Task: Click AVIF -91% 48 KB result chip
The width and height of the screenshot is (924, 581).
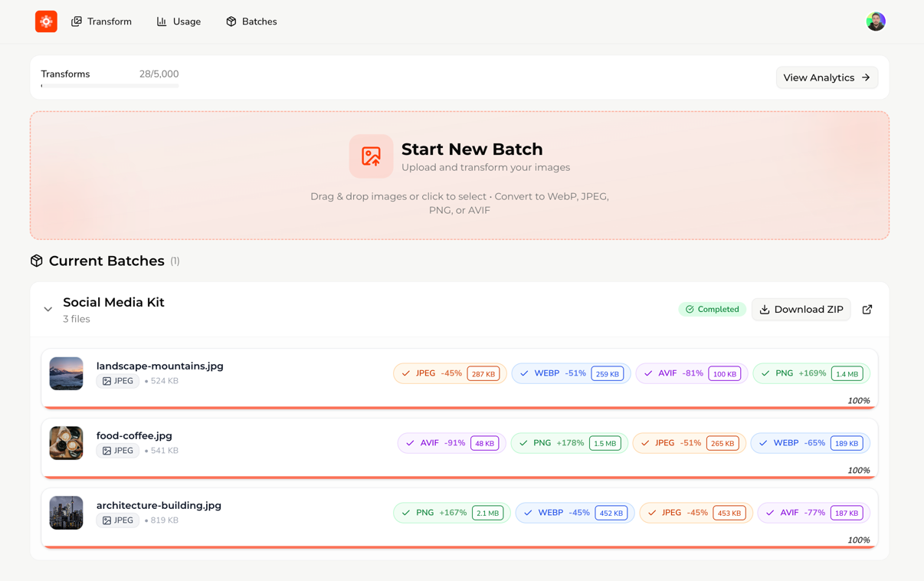Action: pos(451,443)
